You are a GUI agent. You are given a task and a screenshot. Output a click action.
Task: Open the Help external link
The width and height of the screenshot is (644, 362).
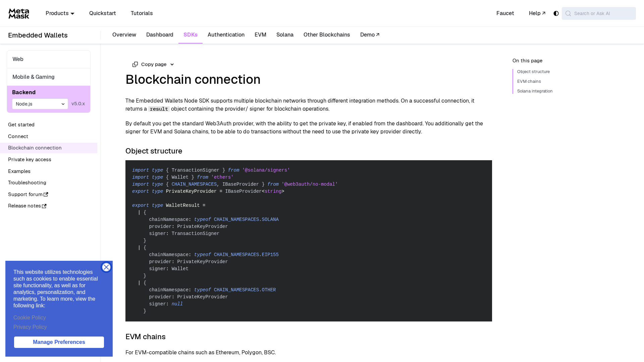[537, 13]
